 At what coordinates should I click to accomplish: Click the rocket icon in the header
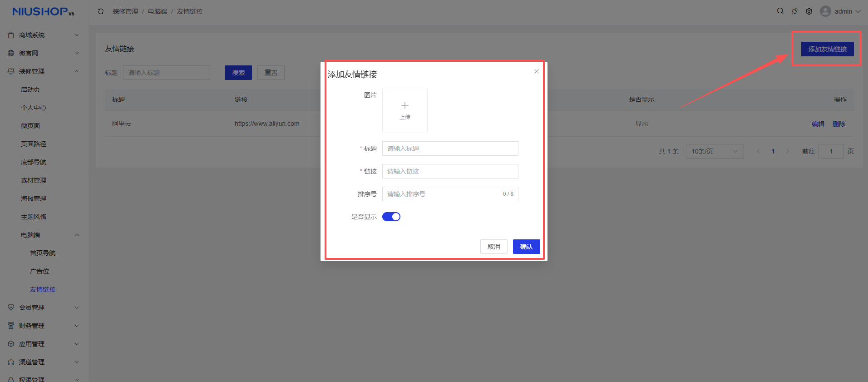[x=794, y=11]
